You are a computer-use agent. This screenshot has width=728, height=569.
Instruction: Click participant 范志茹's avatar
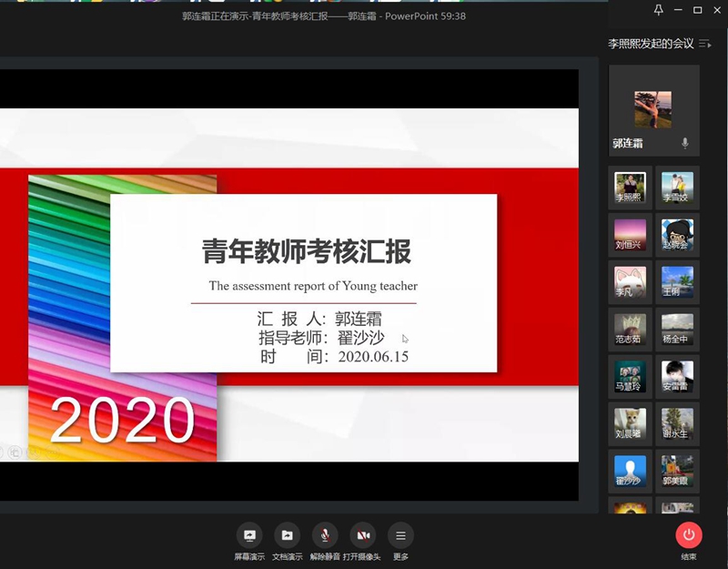pyautogui.click(x=630, y=330)
